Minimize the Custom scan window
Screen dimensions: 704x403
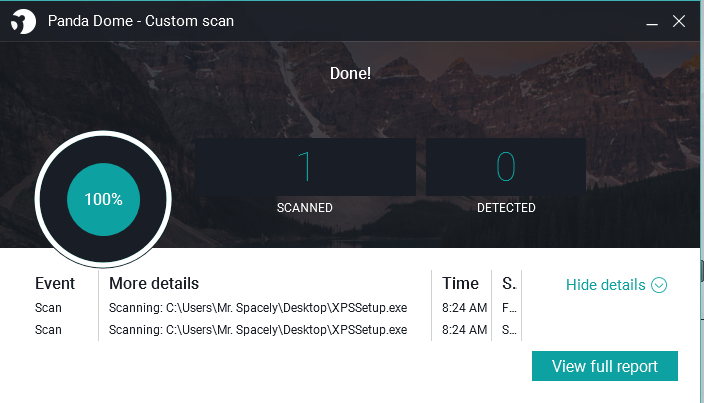pyautogui.click(x=652, y=22)
